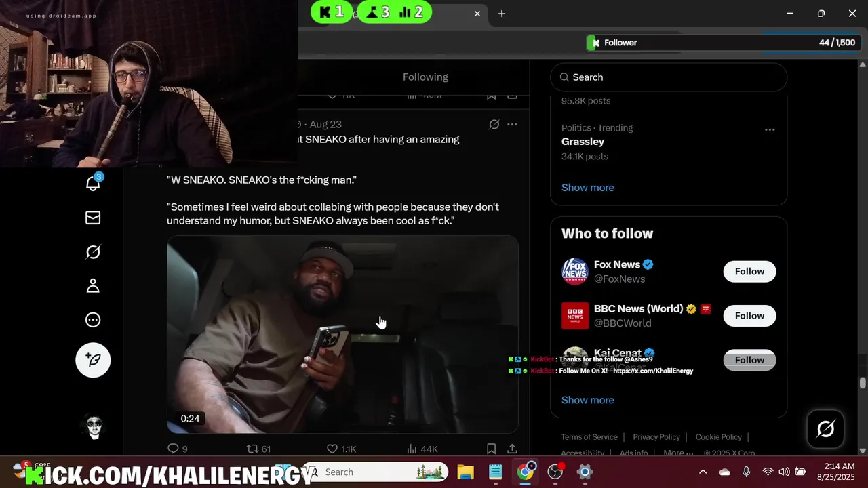The height and width of the screenshot is (488, 868).
Task: Open Settings gear in taskbar
Action: pyautogui.click(x=585, y=472)
